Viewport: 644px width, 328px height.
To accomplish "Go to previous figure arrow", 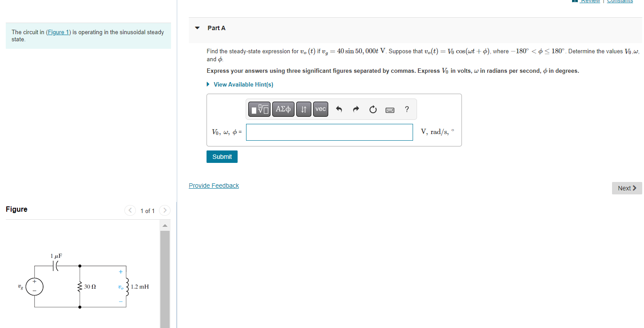I will pyautogui.click(x=130, y=210).
